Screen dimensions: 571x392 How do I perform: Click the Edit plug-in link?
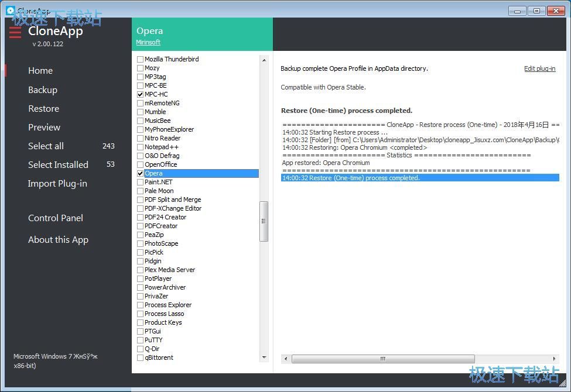[x=540, y=68]
